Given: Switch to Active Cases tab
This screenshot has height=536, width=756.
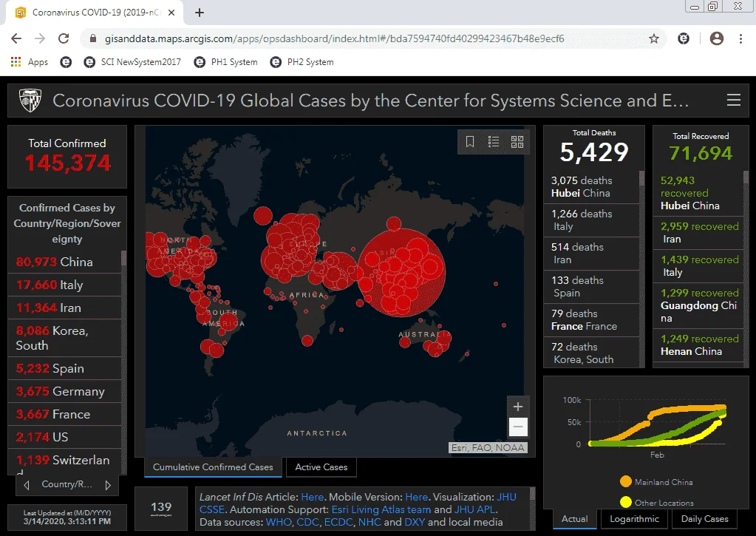Looking at the screenshot, I should (x=321, y=467).
